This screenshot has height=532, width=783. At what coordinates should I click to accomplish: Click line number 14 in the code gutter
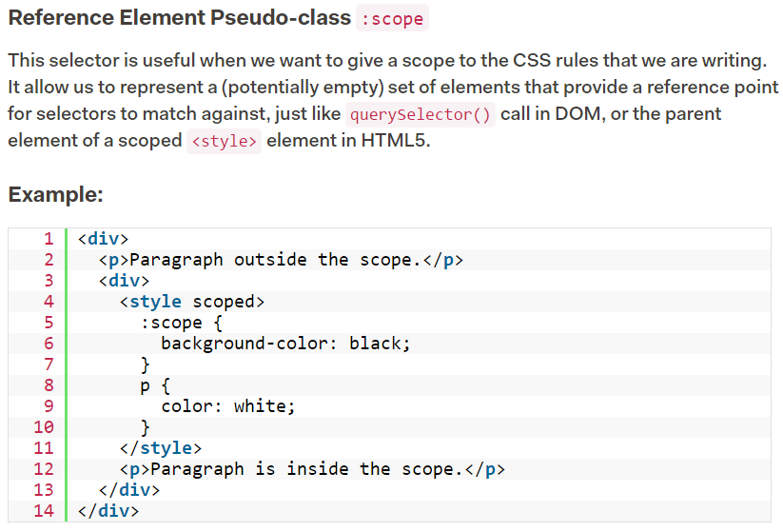click(44, 510)
